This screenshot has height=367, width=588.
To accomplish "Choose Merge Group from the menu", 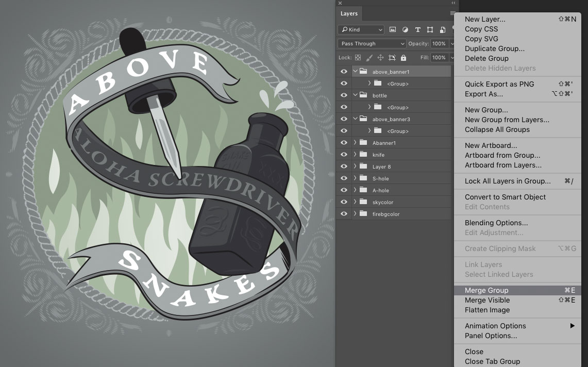I will 517,290.
